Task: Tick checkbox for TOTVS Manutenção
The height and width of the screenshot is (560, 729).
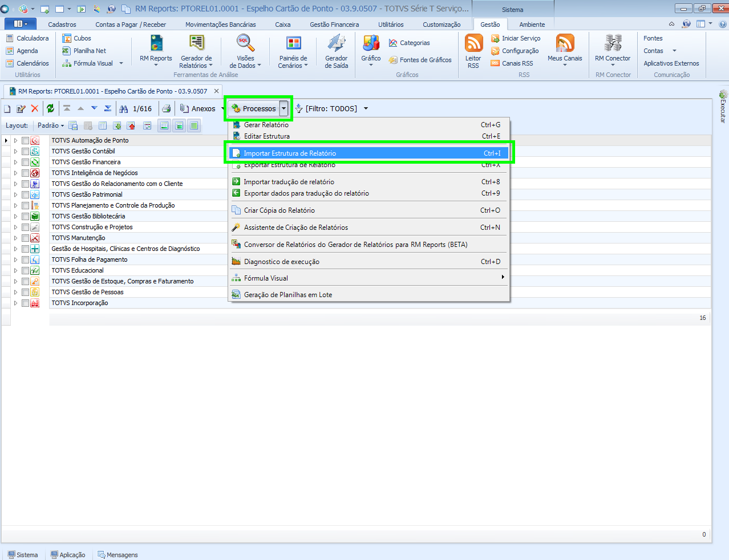Action: pos(25,238)
